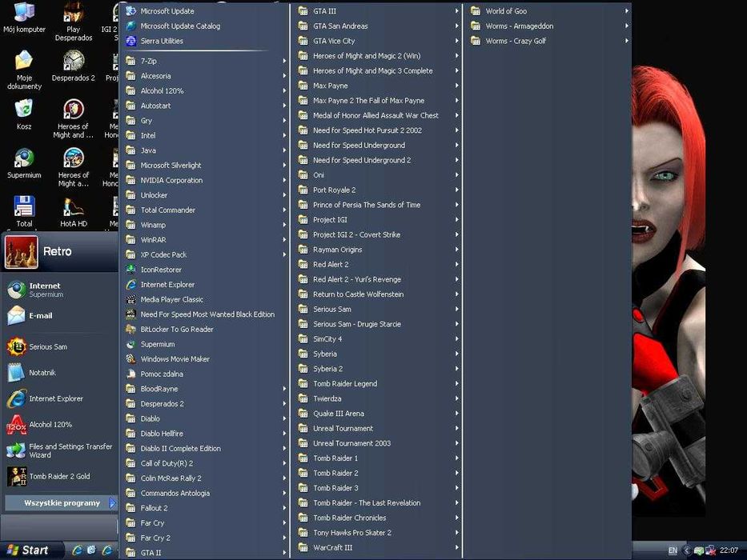The height and width of the screenshot is (560, 747).
Task: Open Tony Hawks Pro Skater 2 folder
Action: pos(378,532)
